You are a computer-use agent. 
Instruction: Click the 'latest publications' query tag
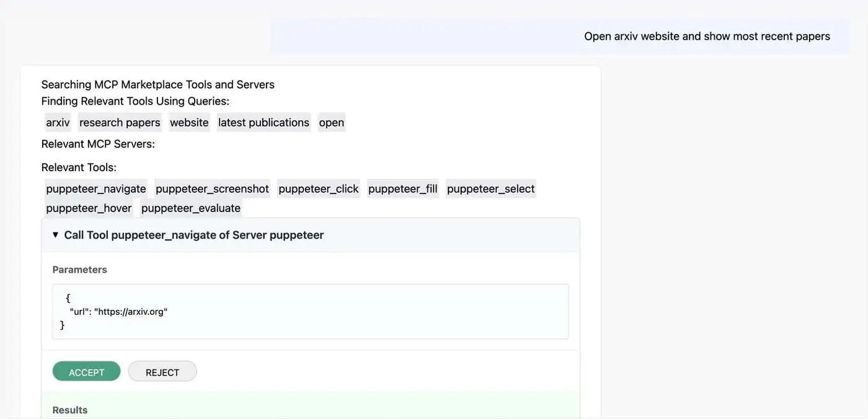[263, 123]
